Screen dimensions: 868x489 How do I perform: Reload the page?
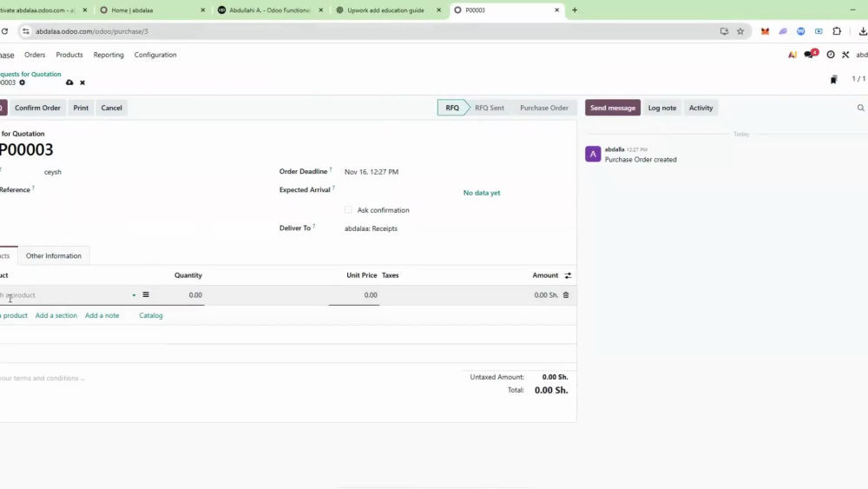click(x=4, y=31)
